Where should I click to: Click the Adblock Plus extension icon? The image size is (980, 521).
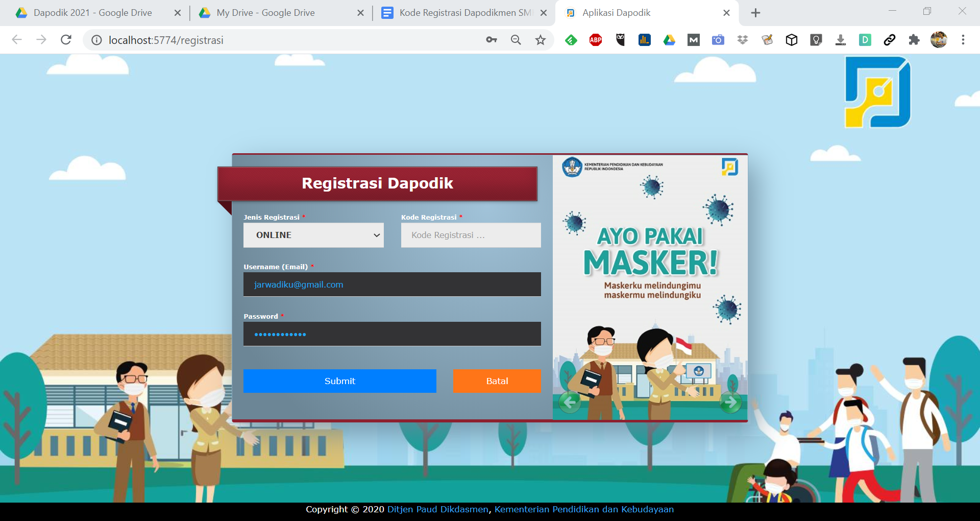pos(596,40)
